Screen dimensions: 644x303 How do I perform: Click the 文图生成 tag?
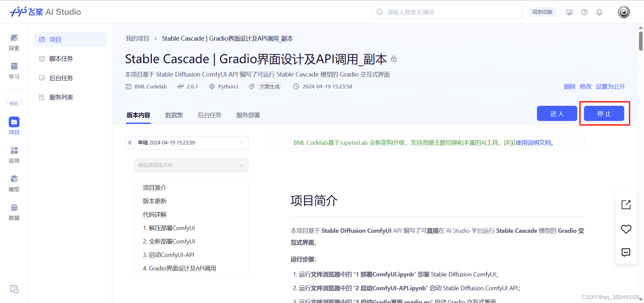pos(269,87)
